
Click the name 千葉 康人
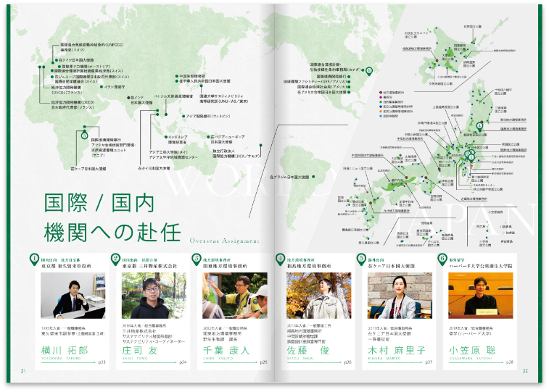(226, 350)
